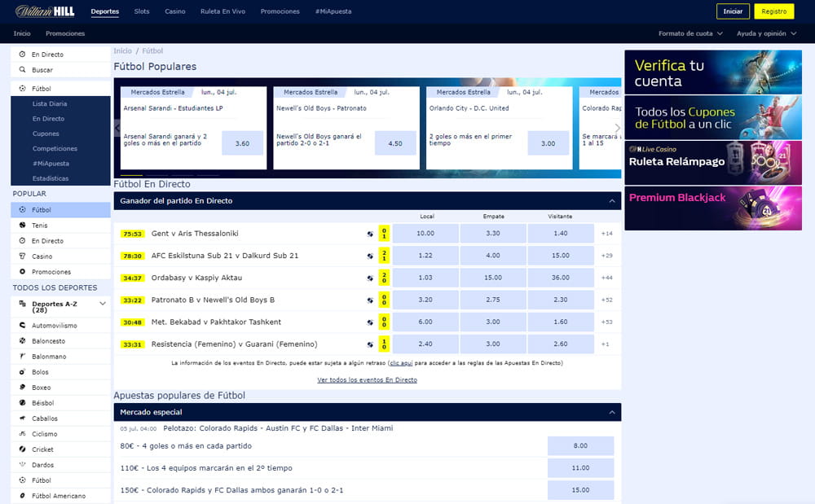Open the Inicio secondary nav item
This screenshot has height=504, width=815.
[x=22, y=33]
